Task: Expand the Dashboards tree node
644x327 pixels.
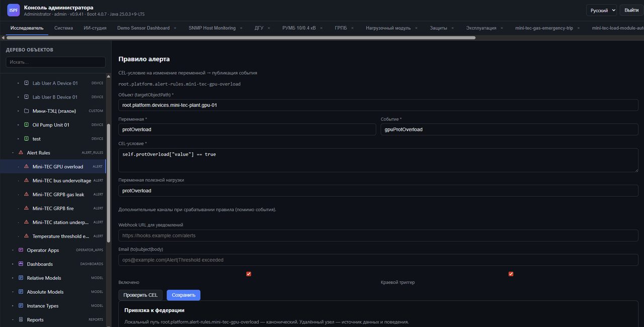Action: coord(13,264)
